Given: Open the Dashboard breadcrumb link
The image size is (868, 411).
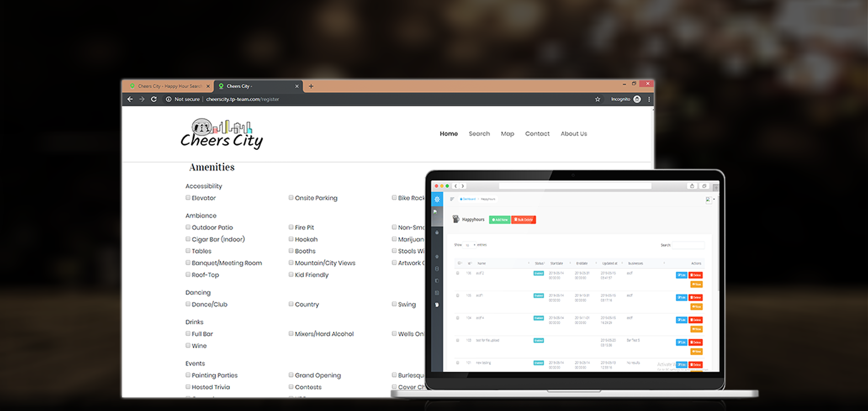Looking at the screenshot, I should pyautogui.click(x=468, y=199).
